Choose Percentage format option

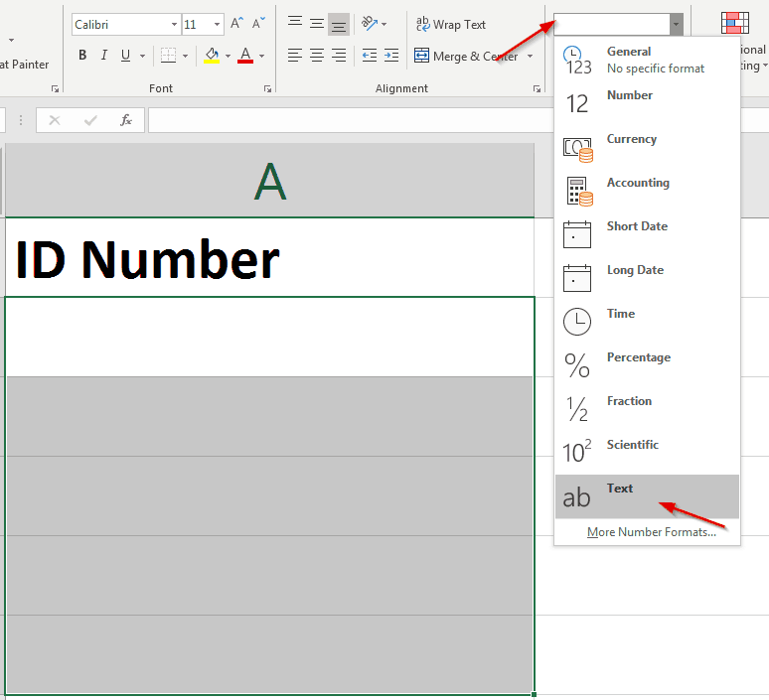[x=647, y=365]
